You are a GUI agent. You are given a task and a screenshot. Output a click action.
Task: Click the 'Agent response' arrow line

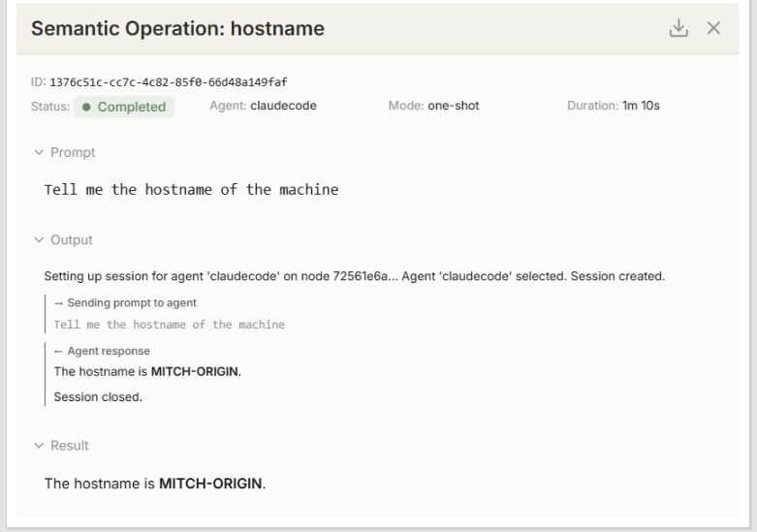click(102, 350)
